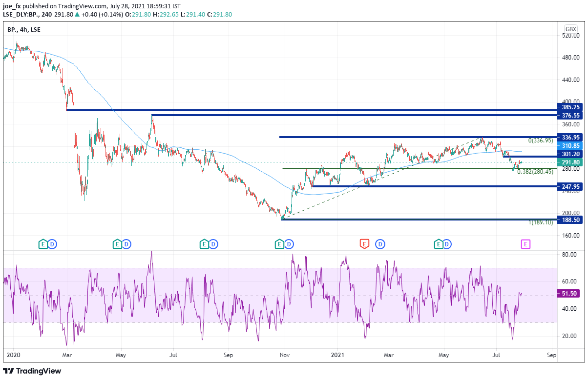Select the 385.25 price level label
Image resolution: width=588 pixels, height=380 pixels.
(570, 107)
